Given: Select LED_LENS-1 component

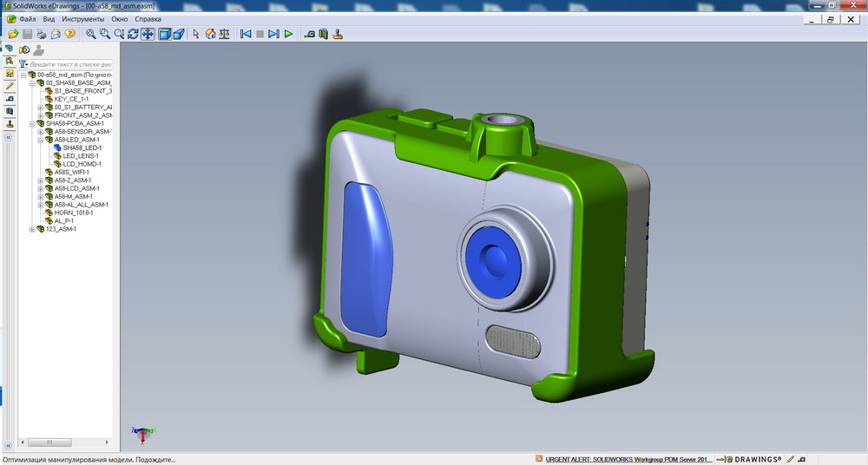Looking at the screenshot, I should coord(81,156).
